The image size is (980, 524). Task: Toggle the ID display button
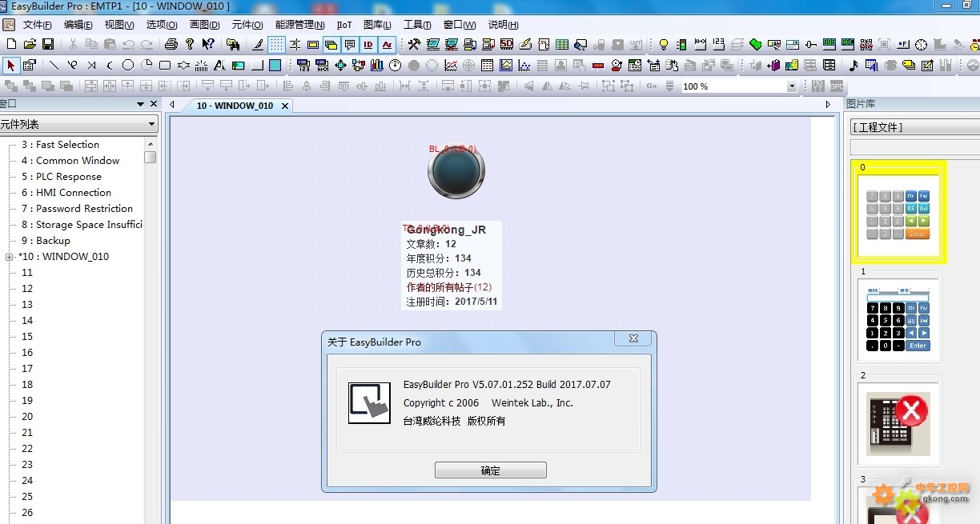pos(368,44)
